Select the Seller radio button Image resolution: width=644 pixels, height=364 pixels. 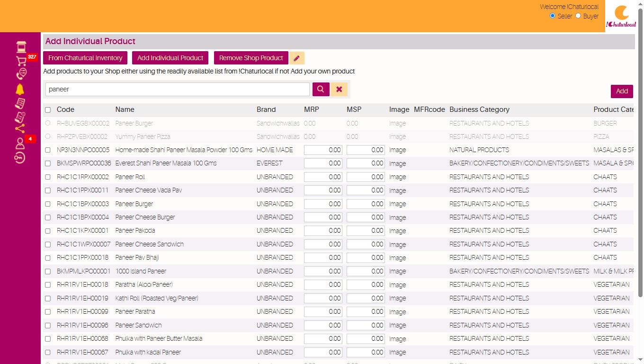553,16
